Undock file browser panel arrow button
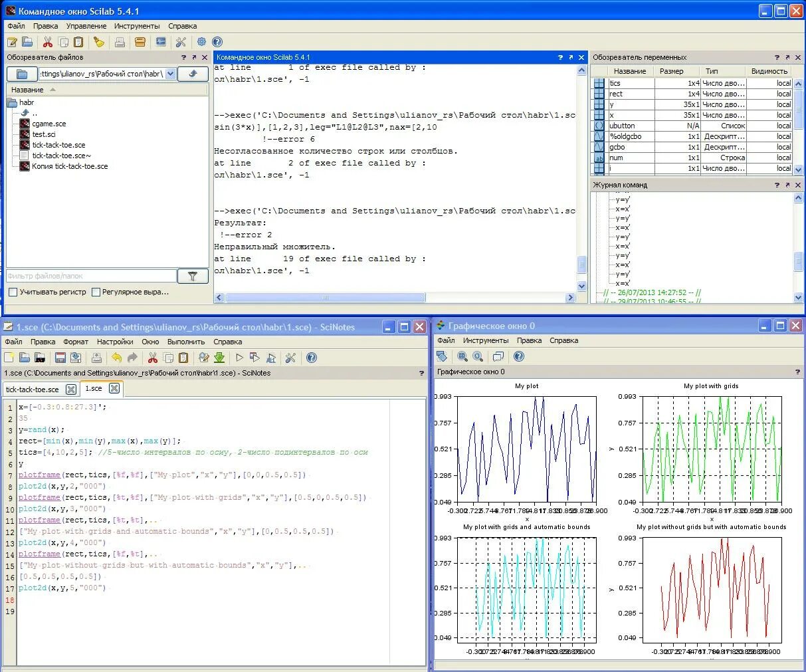806x672 pixels. 193,58
